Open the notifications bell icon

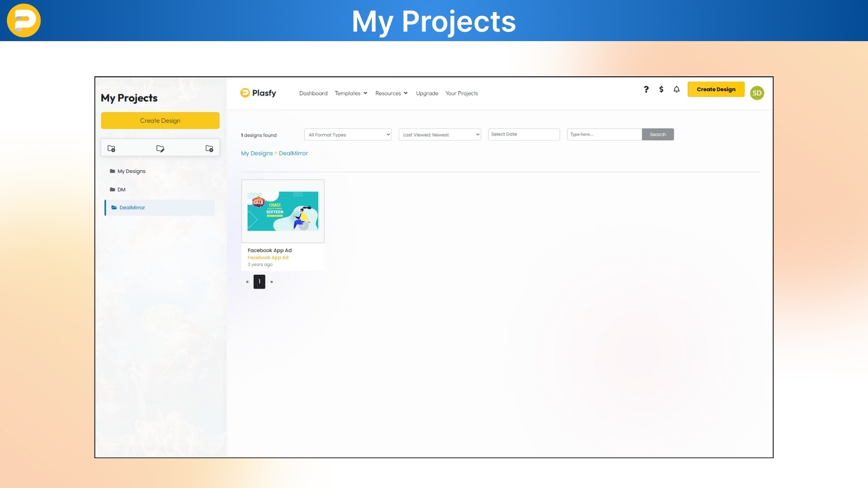pyautogui.click(x=676, y=89)
